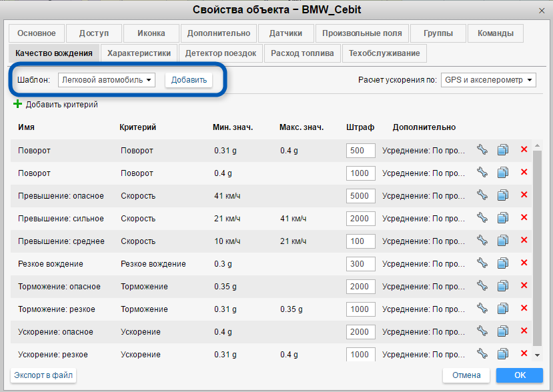Copy the Торможение: резкое criterion
Image resolution: width=553 pixels, height=392 pixels.
(x=503, y=309)
